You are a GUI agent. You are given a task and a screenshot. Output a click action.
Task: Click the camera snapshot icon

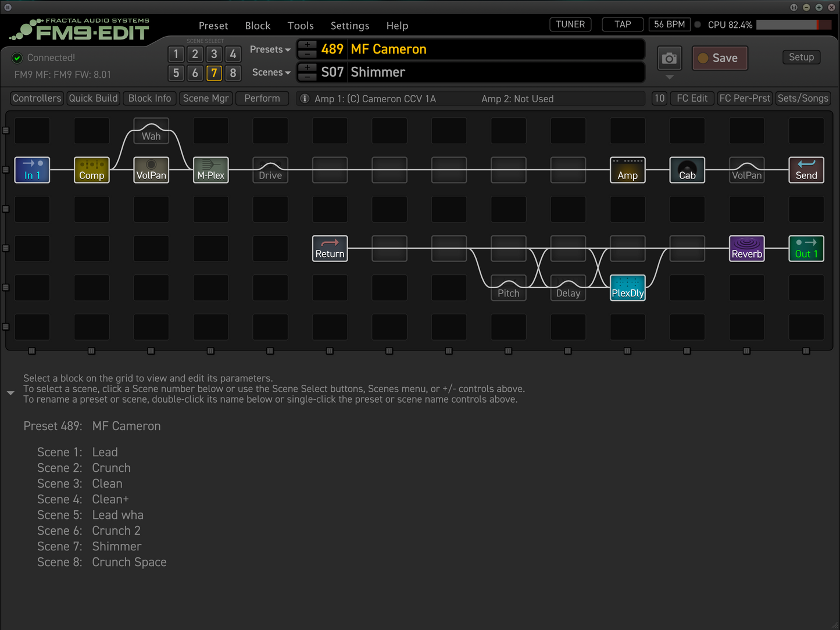670,58
